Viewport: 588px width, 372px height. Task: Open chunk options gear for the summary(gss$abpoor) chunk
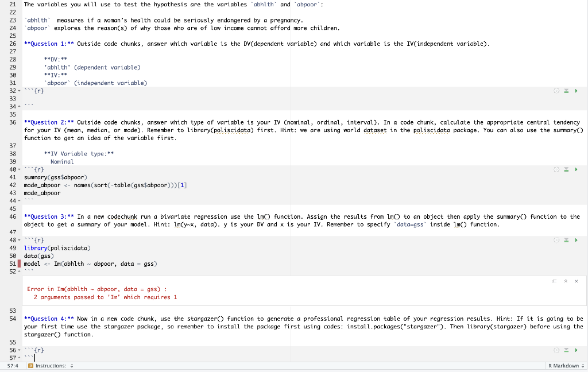tap(556, 169)
